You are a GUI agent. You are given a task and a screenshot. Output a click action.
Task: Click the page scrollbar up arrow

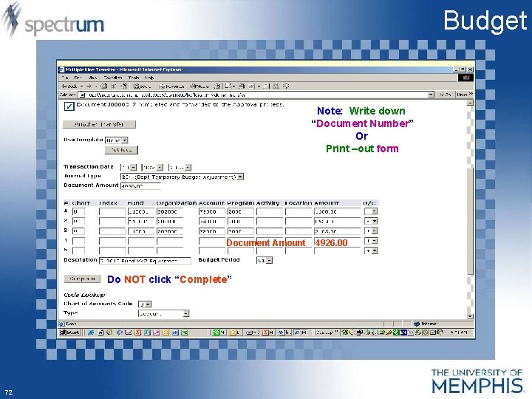tap(470, 103)
